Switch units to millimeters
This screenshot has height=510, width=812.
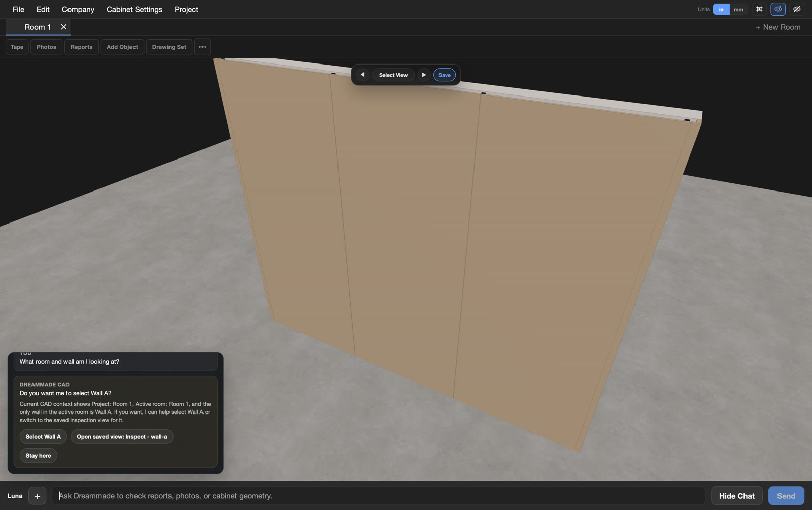[x=738, y=9]
